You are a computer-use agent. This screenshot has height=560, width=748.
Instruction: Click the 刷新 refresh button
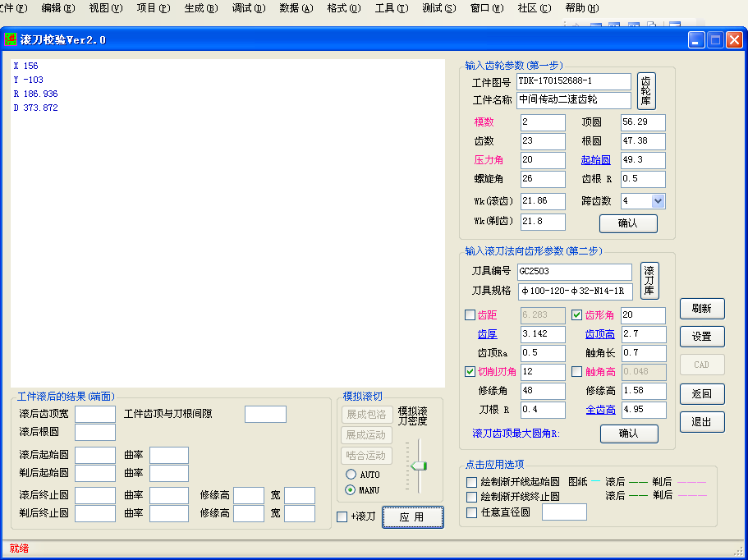coord(702,309)
